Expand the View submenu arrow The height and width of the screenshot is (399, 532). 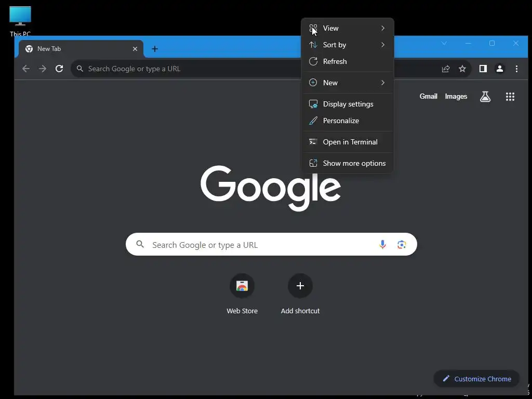point(383,28)
